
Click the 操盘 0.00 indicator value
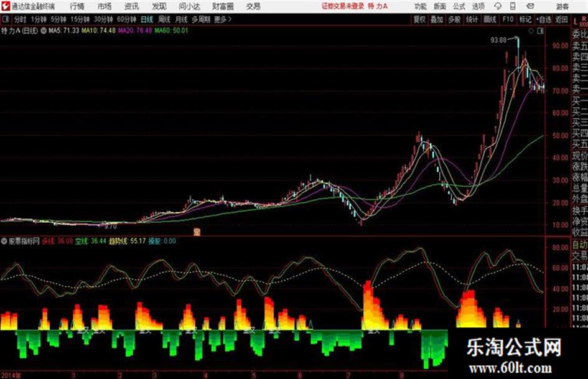pyautogui.click(x=162, y=241)
